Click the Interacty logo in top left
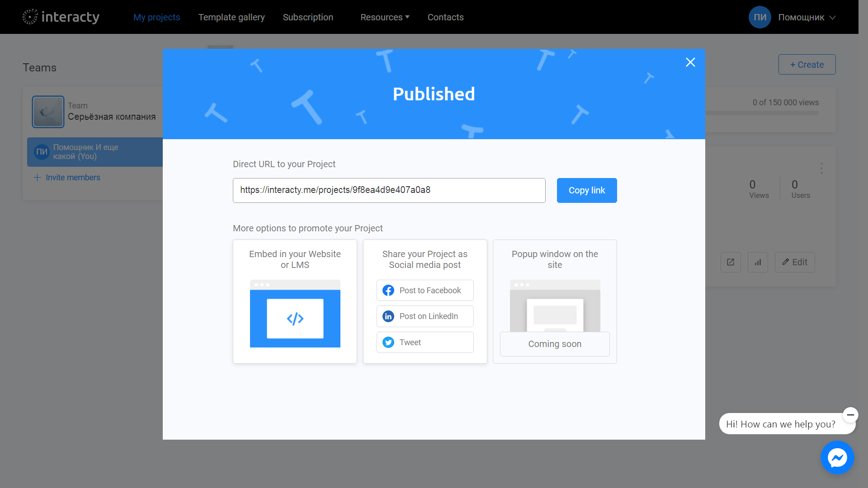 coord(60,17)
